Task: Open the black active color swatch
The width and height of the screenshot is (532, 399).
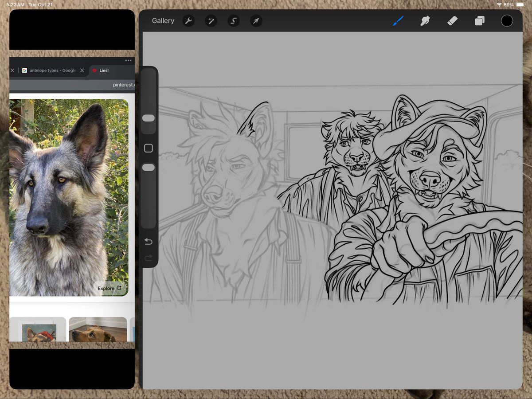Action: 507,21
